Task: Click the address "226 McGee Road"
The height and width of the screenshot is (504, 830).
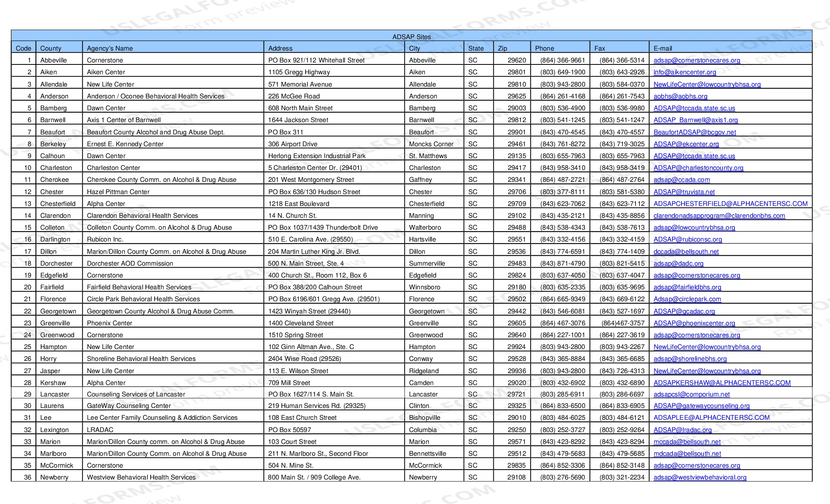Action: pyautogui.click(x=294, y=96)
